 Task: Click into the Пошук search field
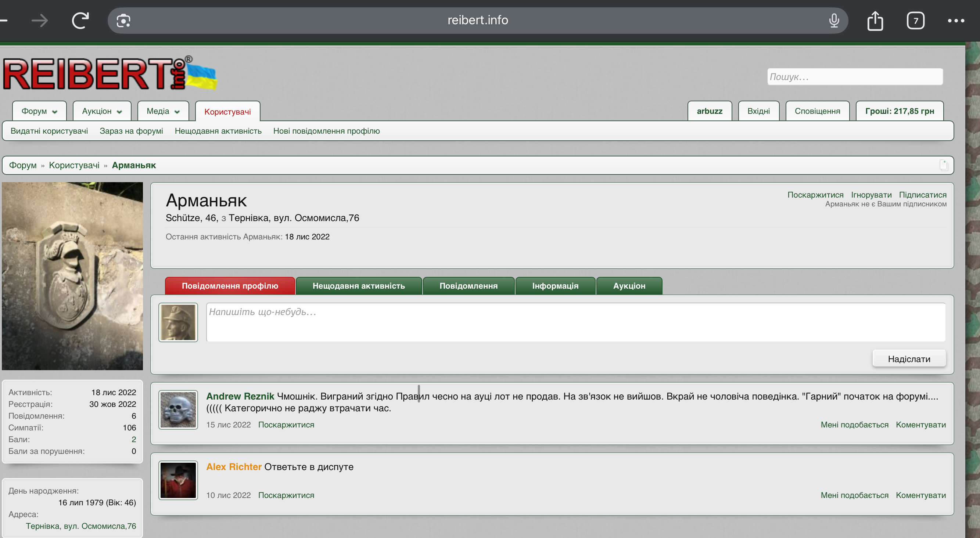[854, 77]
